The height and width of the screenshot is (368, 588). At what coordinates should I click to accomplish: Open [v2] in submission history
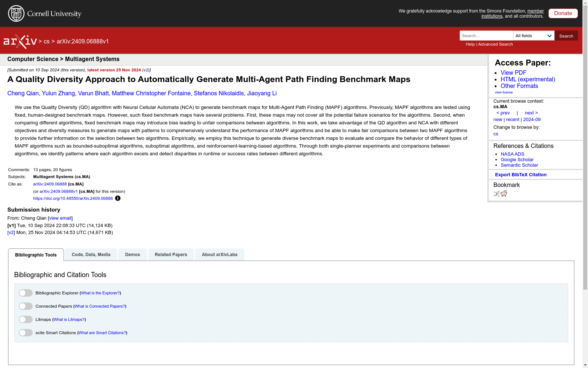pos(11,233)
